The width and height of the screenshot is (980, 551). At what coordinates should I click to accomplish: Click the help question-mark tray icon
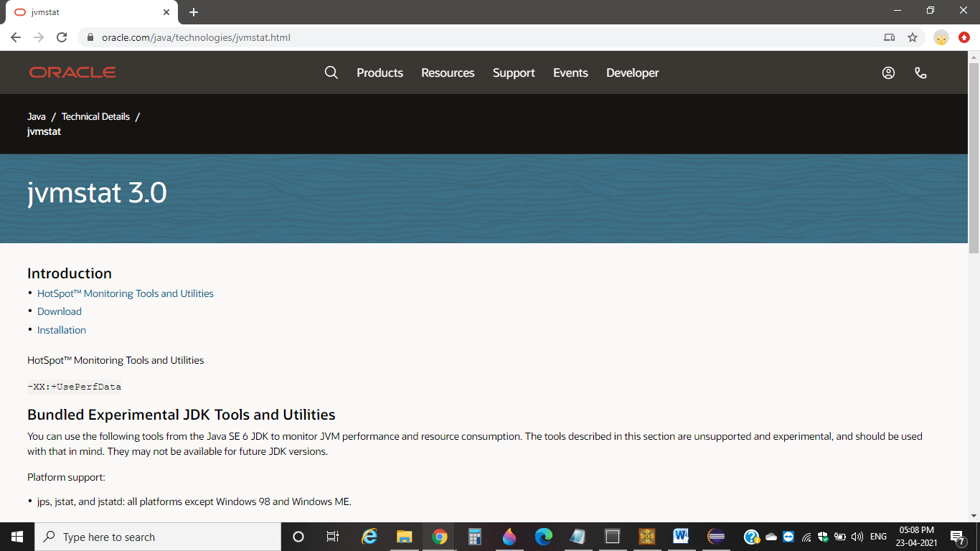pyautogui.click(x=751, y=537)
